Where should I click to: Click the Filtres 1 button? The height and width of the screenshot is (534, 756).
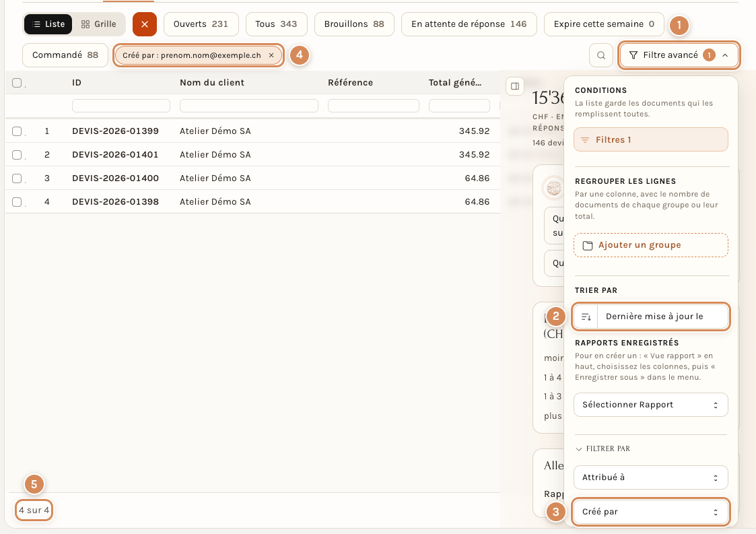[x=650, y=140]
